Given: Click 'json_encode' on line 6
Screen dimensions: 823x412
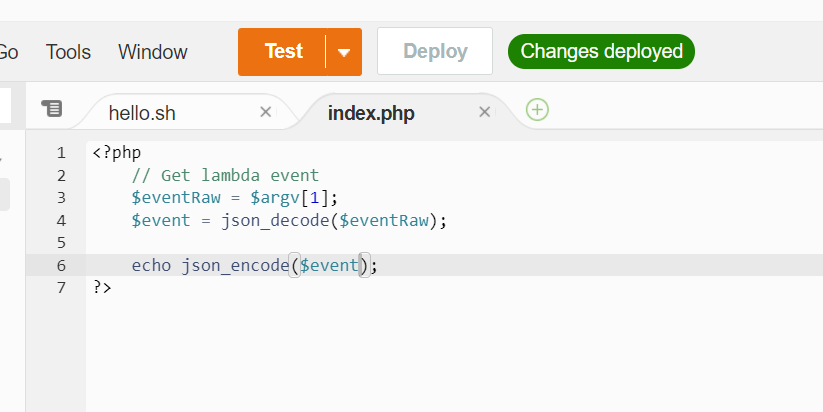Looking at the screenshot, I should tap(235, 266).
